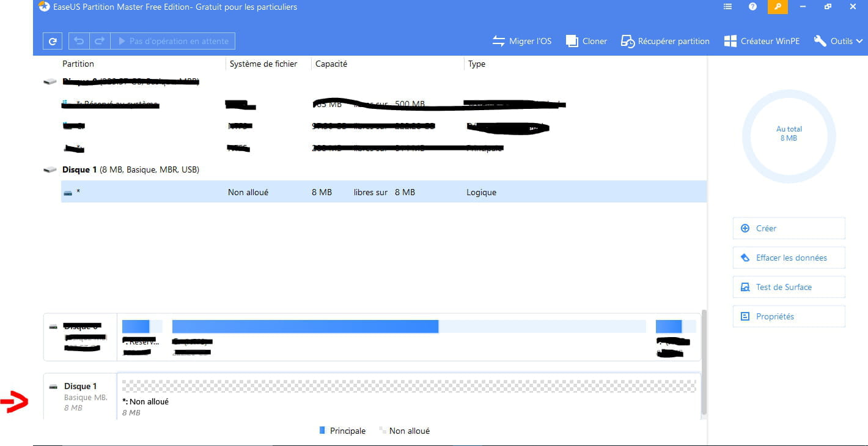Click the Disque 1 drive icon in disk map

click(54, 387)
